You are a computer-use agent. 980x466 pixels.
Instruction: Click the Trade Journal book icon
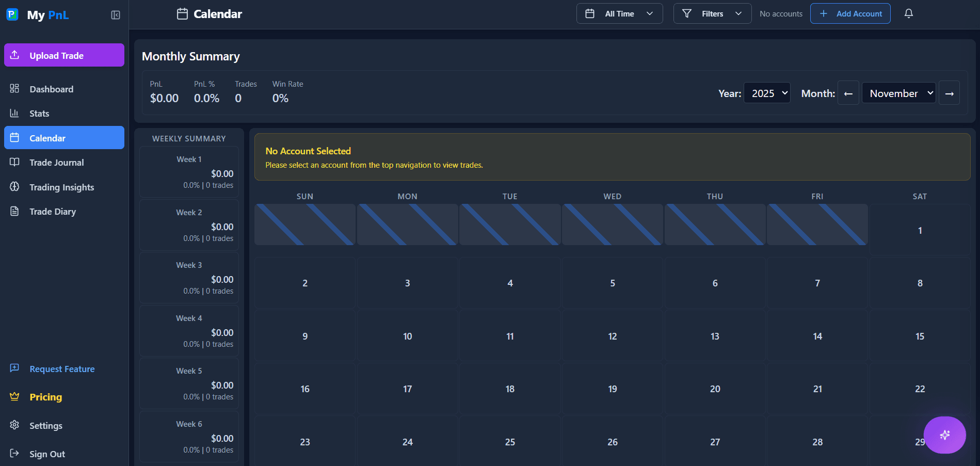14,162
